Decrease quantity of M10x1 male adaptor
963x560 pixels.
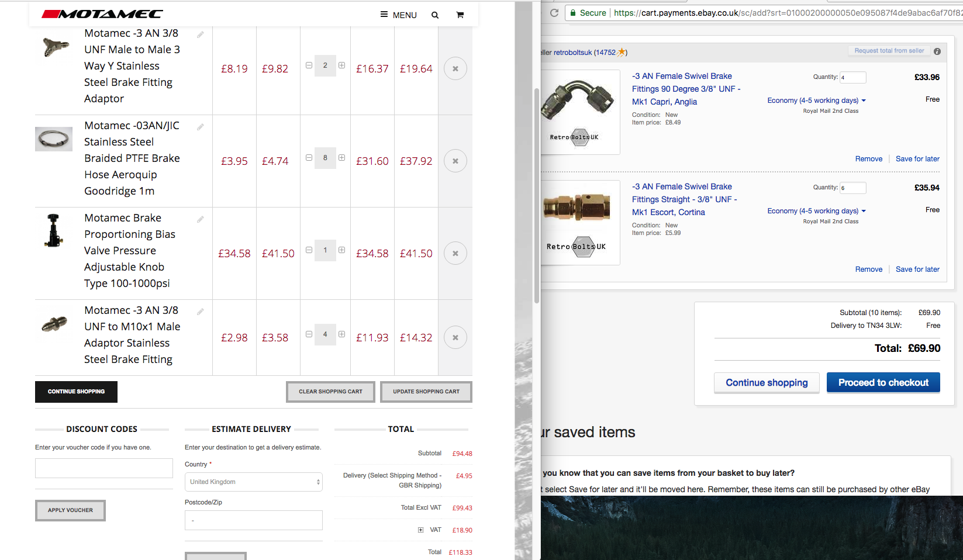(309, 334)
